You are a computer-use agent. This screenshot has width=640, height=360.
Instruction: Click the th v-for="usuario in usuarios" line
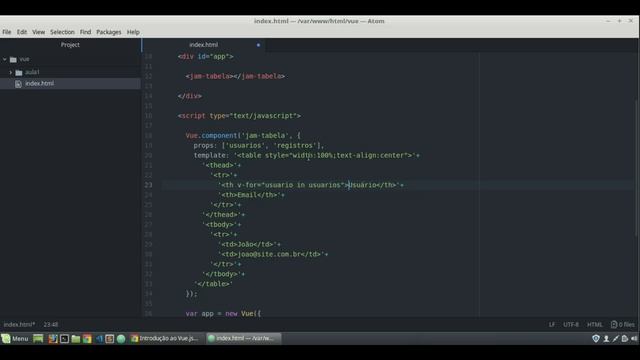311,185
